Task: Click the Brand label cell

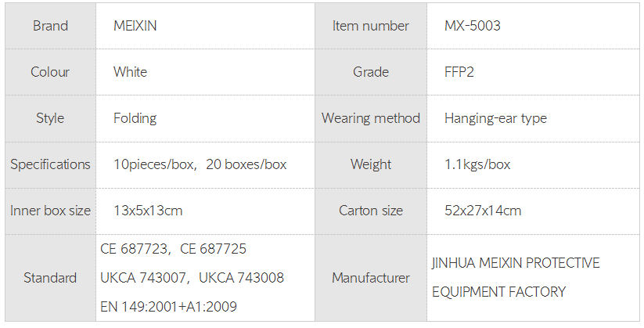Action: tap(50, 26)
